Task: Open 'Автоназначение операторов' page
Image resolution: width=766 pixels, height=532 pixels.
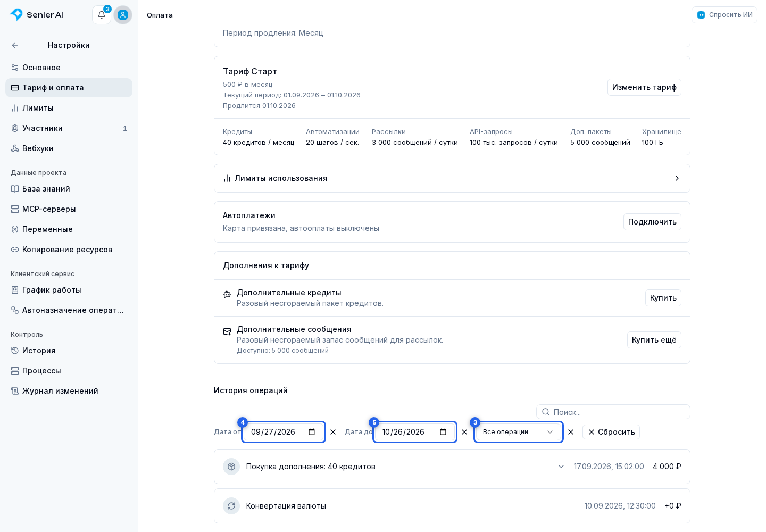Action: click(69, 310)
